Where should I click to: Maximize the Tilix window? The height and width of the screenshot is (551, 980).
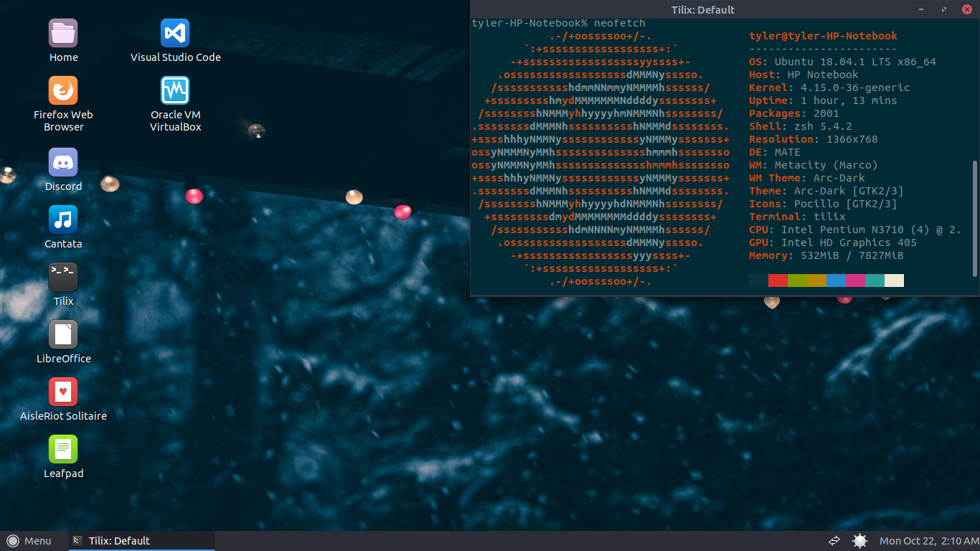click(946, 9)
